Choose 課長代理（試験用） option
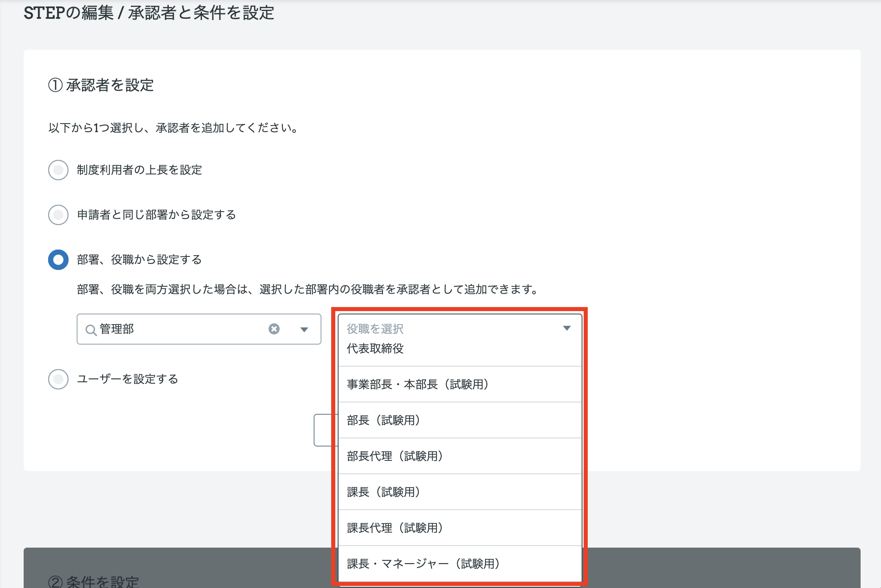This screenshot has width=881, height=588. tap(460, 528)
